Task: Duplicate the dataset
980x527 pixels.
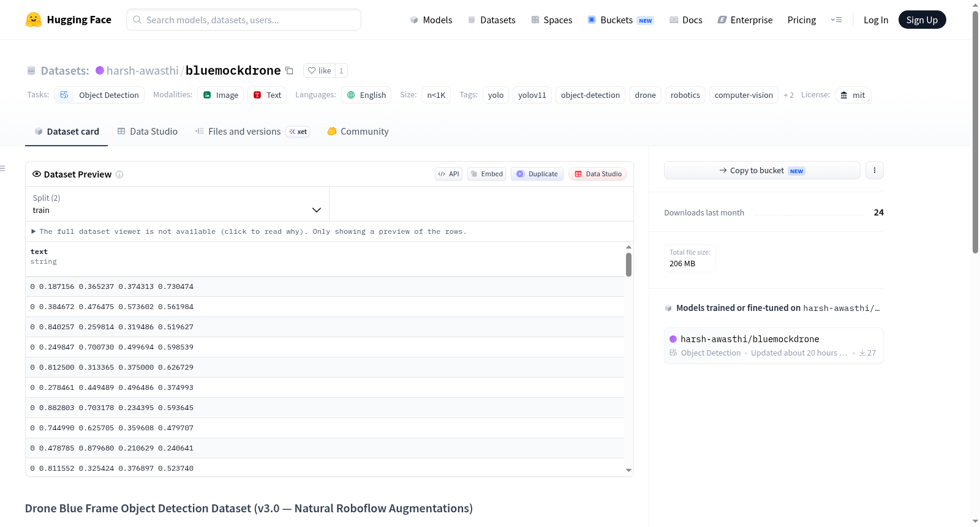Action: click(x=537, y=174)
